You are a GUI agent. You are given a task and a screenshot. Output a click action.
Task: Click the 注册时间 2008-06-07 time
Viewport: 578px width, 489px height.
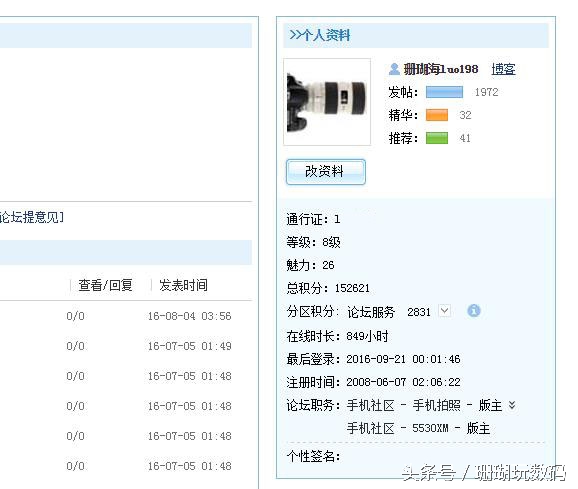403,382
